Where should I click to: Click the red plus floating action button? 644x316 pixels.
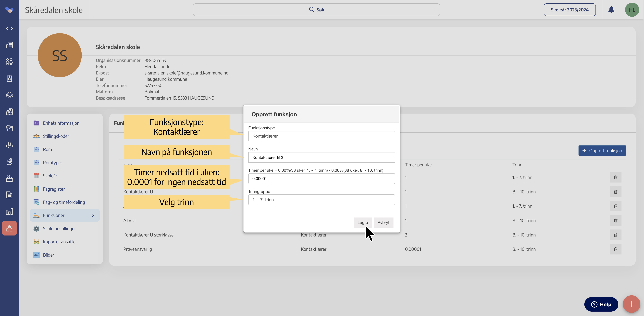pyautogui.click(x=631, y=304)
